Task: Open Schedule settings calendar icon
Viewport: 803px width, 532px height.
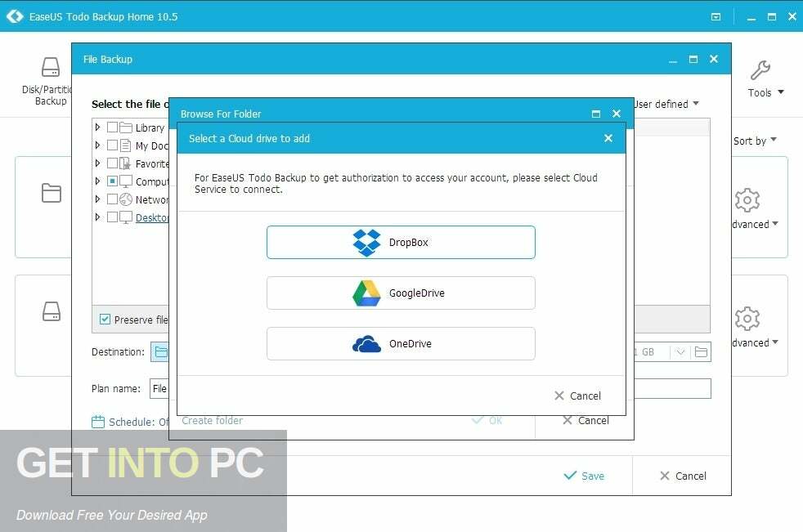Action: click(x=98, y=422)
